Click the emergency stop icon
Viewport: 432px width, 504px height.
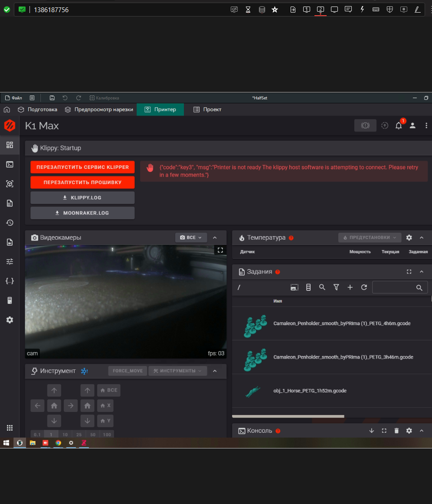[365, 125]
